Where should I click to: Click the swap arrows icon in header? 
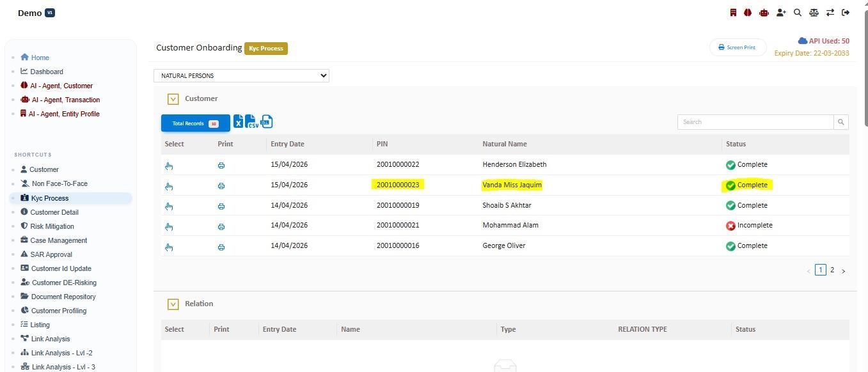(x=830, y=12)
